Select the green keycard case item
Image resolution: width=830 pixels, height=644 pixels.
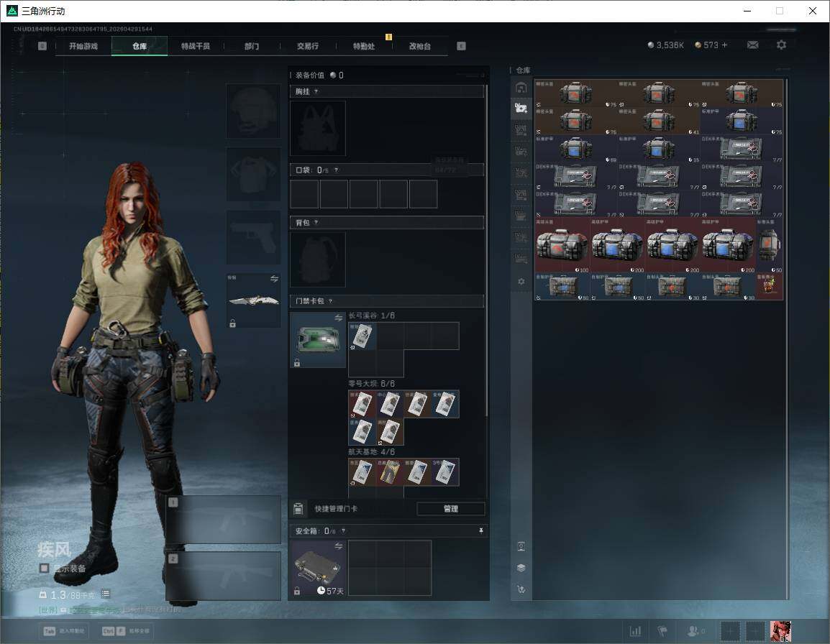tap(318, 339)
